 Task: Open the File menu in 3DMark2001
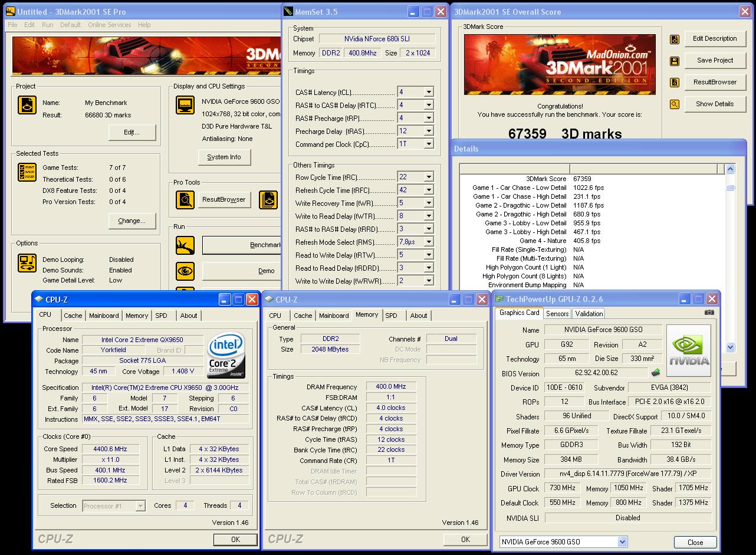(12, 25)
